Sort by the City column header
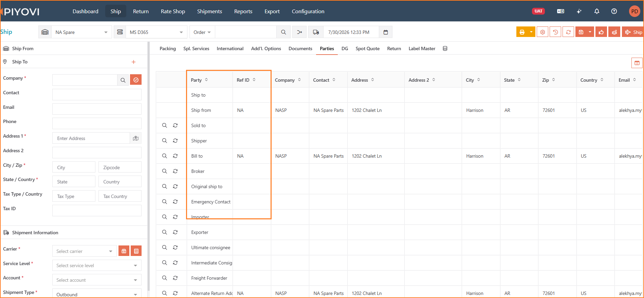 pyautogui.click(x=473, y=80)
